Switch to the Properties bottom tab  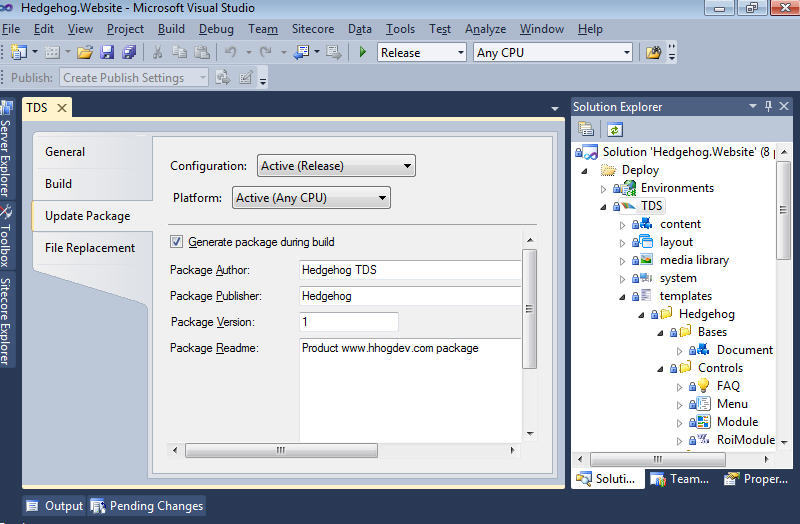point(757,479)
